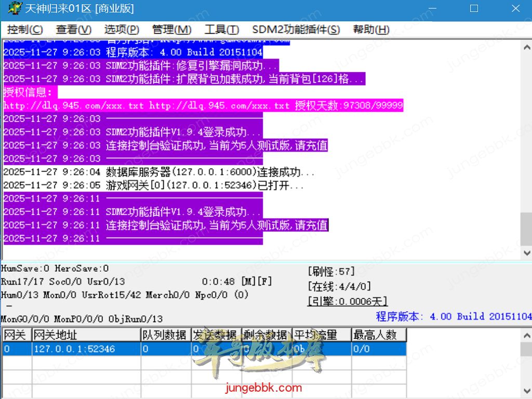Open the 管理(M) menu

[x=171, y=30]
